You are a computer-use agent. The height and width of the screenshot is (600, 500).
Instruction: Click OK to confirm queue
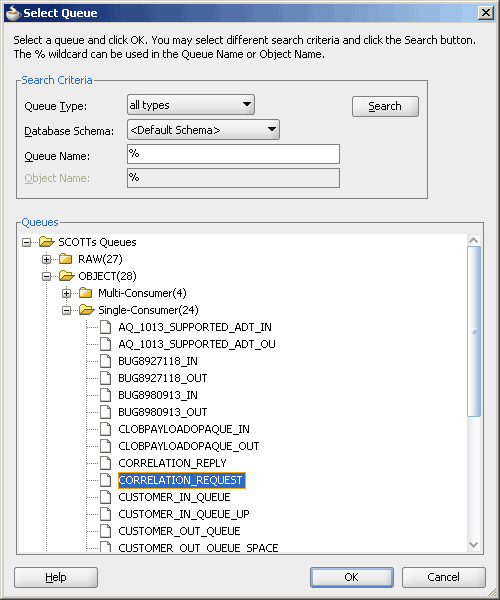352,577
